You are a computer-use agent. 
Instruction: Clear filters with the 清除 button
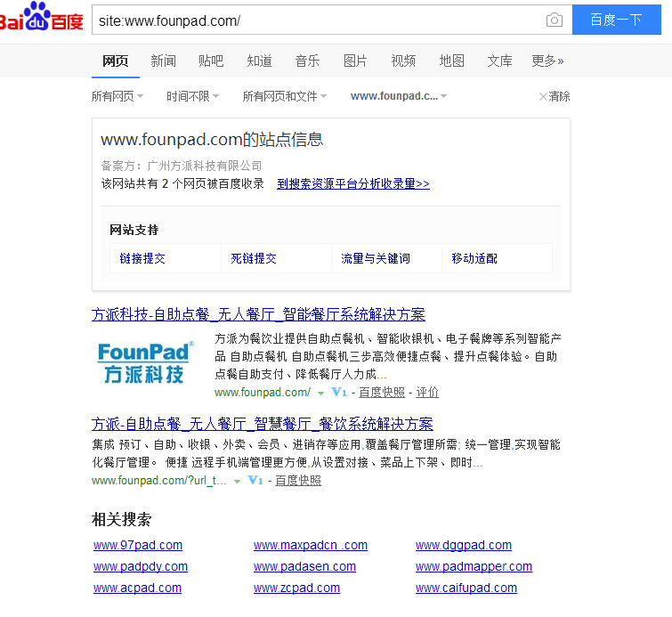click(555, 96)
